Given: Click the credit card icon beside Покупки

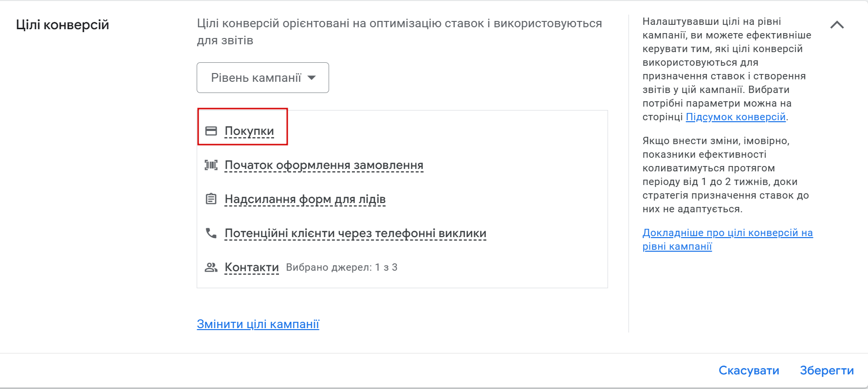Looking at the screenshot, I should [x=211, y=131].
